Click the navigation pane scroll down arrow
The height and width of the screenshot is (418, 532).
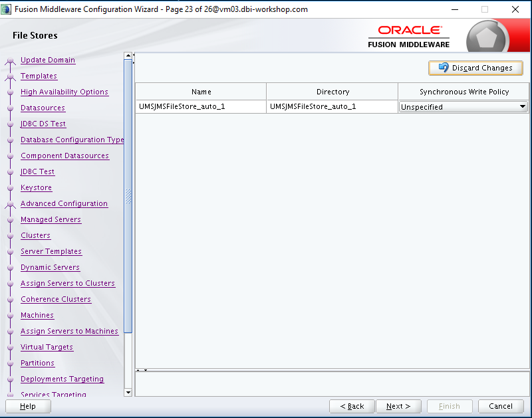128,393
